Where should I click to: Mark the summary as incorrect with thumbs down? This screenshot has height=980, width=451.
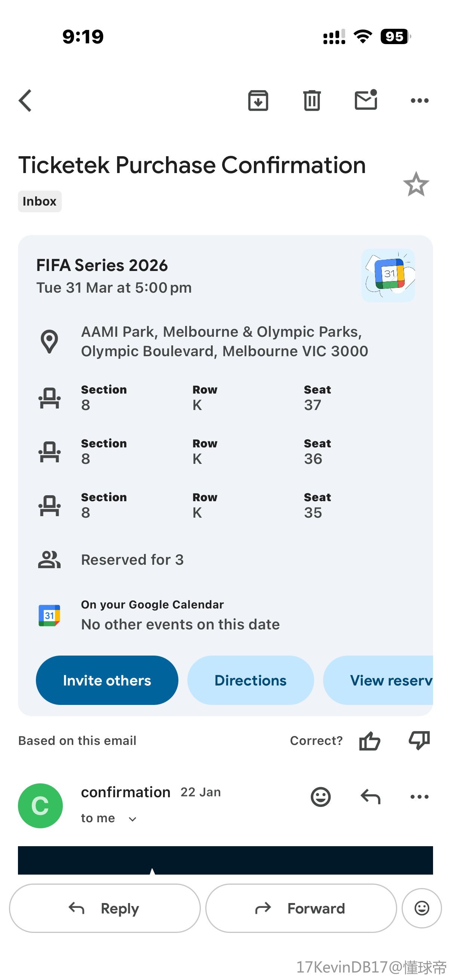(x=419, y=741)
